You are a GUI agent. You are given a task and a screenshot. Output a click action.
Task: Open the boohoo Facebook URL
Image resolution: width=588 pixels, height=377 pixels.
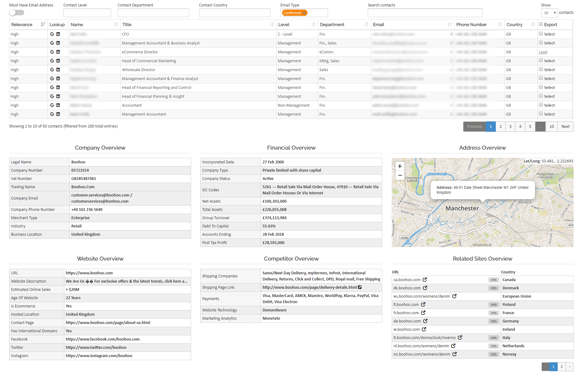[103, 339]
